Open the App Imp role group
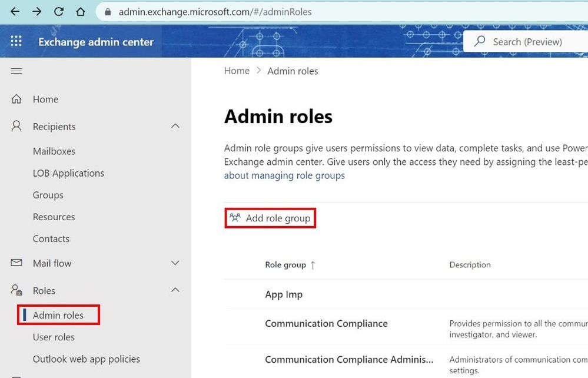 (284, 294)
